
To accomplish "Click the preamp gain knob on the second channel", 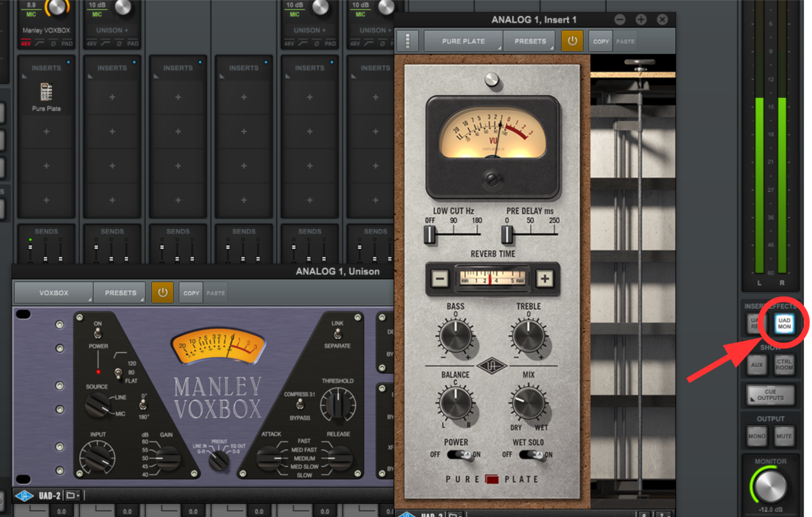I will [x=123, y=6].
